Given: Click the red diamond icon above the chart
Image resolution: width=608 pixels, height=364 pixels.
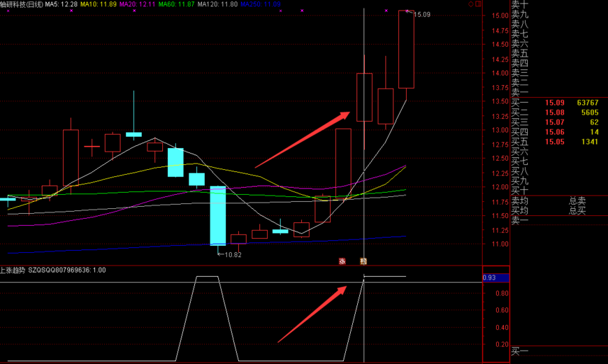Looking at the screenshot, I should tap(471, 4).
